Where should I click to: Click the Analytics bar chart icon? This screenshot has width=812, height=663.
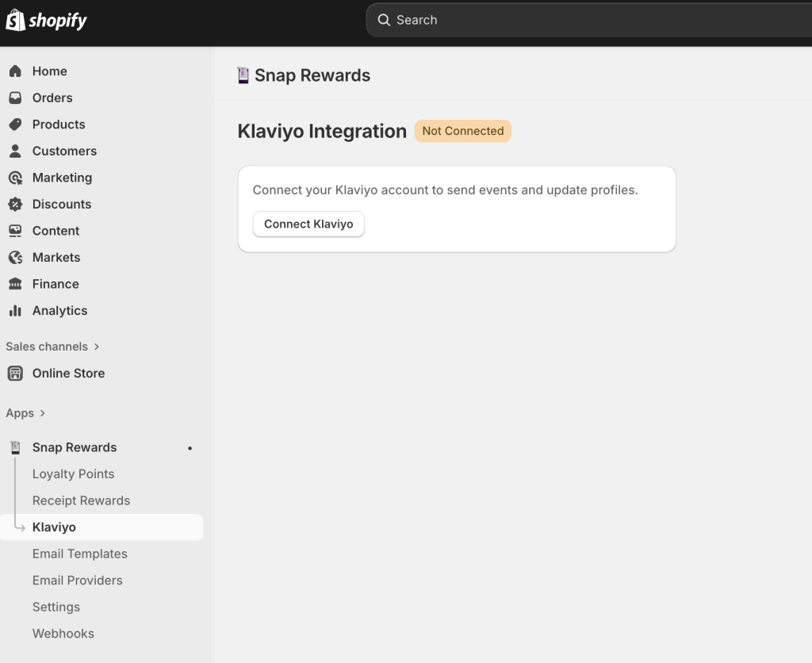point(15,311)
